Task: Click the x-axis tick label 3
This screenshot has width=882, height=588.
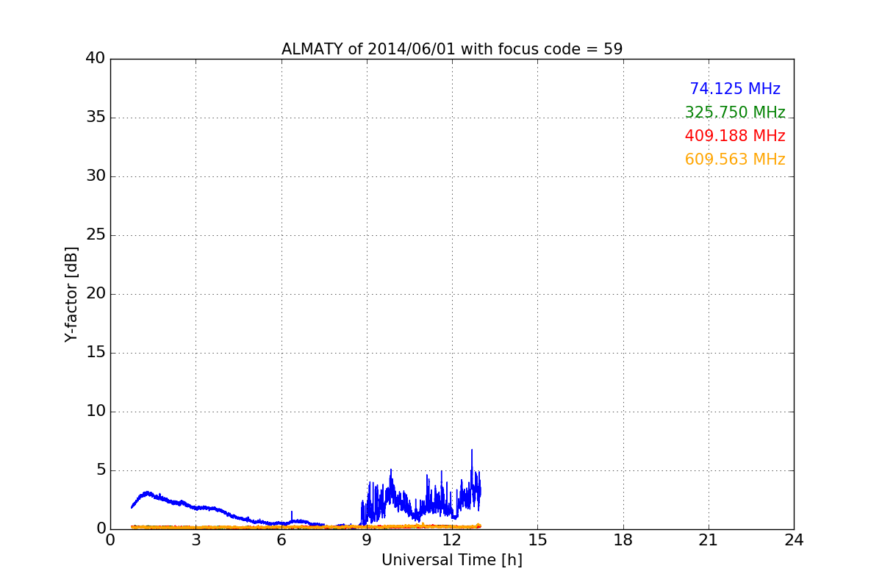Action: pyautogui.click(x=196, y=539)
